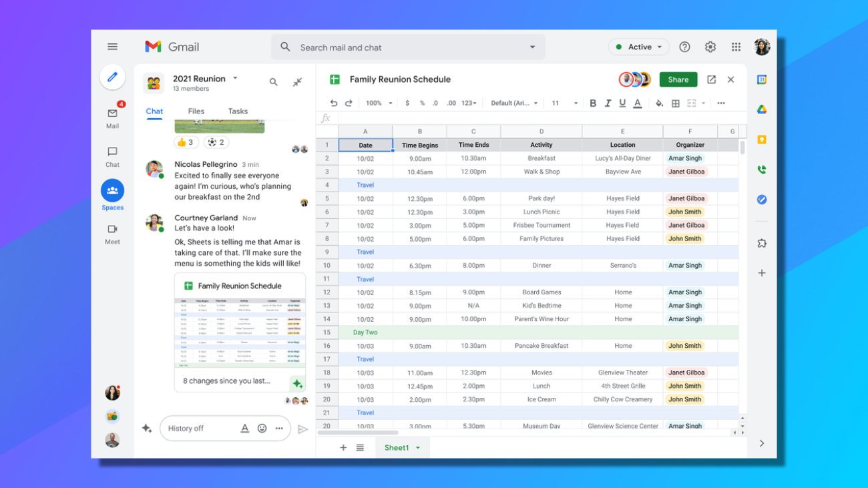The width and height of the screenshot is (868, 488).
Task: Switch to the Files tab
Action: click(196, 111)
